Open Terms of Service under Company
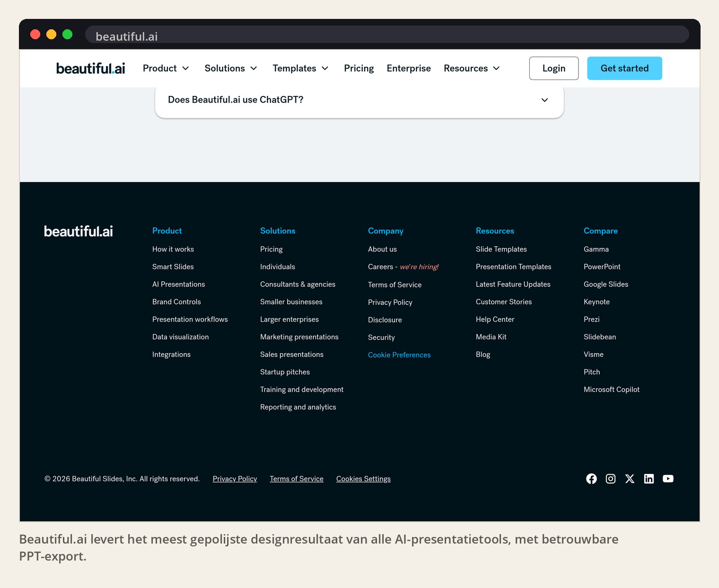 click(395, 285)
